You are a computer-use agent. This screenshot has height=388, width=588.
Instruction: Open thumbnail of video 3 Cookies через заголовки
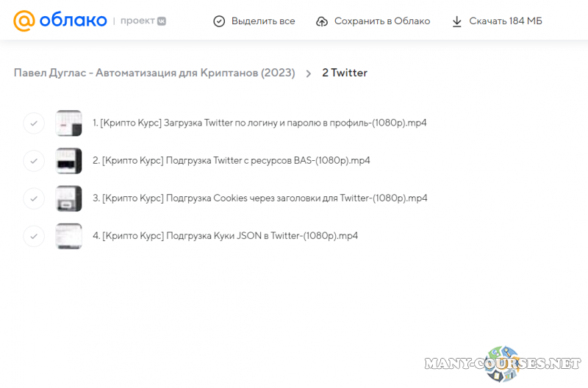pos(68,198)
